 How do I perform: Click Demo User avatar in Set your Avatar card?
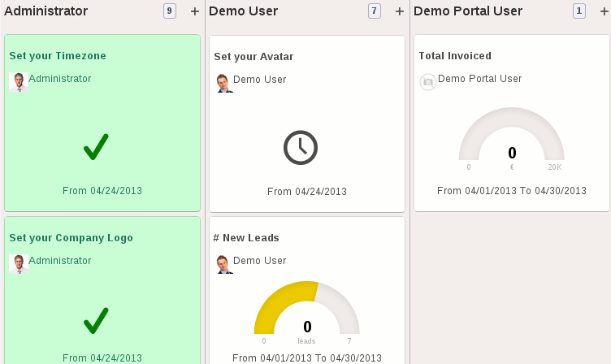click(223, 83)
